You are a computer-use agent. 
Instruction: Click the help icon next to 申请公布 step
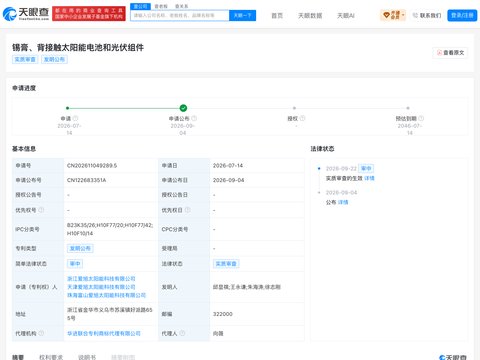(x=194, y=118)
